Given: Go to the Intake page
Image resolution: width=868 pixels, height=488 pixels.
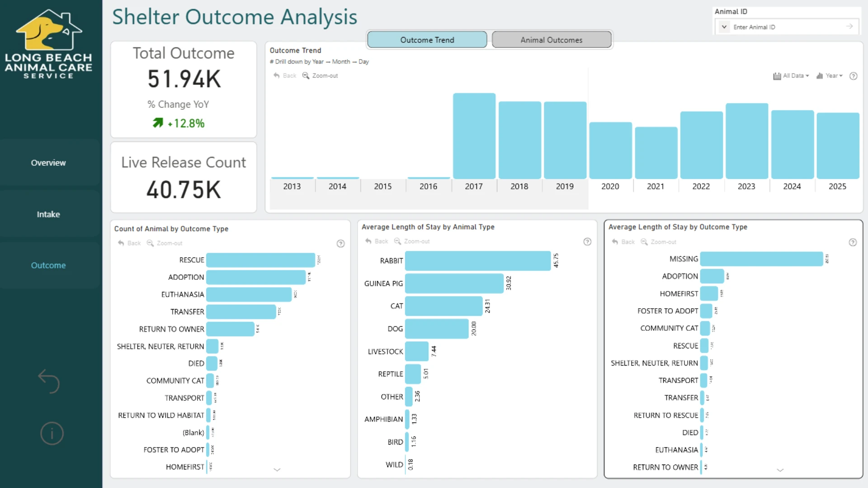Looking at the screenshot, I should point(48,214).
